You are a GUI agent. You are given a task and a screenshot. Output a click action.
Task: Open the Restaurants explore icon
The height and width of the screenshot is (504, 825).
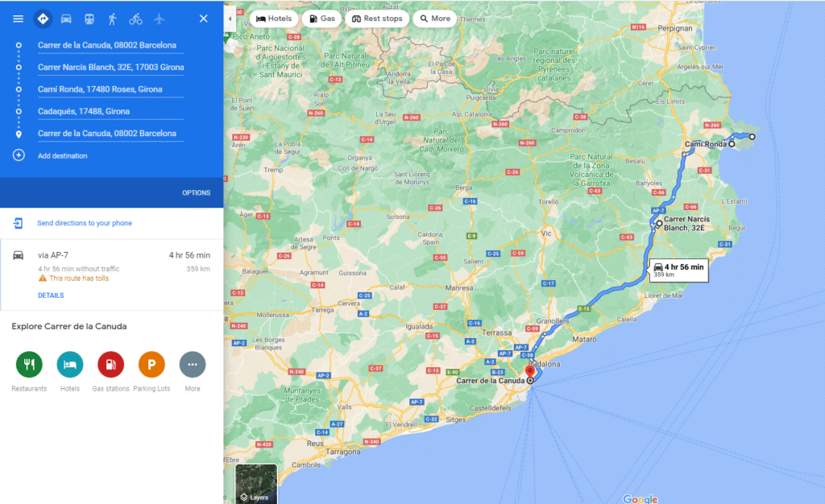(x=29, y=365)
